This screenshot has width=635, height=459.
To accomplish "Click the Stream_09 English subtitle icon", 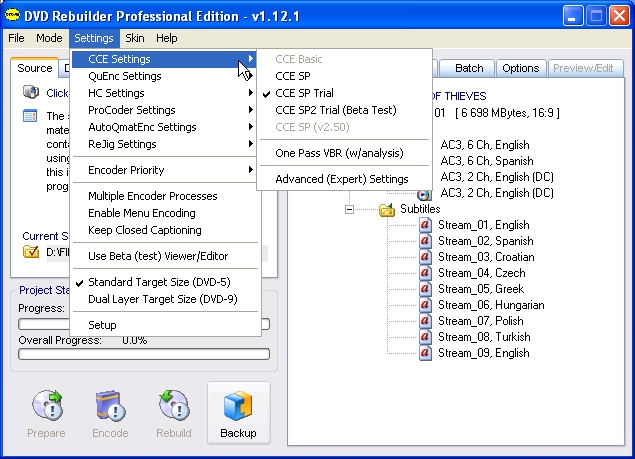I will [425, 353].
